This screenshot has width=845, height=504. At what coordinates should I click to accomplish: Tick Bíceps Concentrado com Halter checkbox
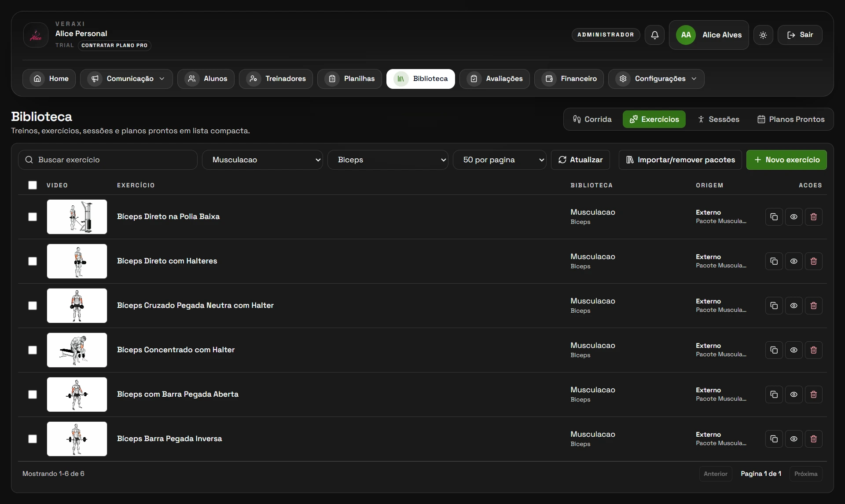pyautogui.click(x=33, y=350)
